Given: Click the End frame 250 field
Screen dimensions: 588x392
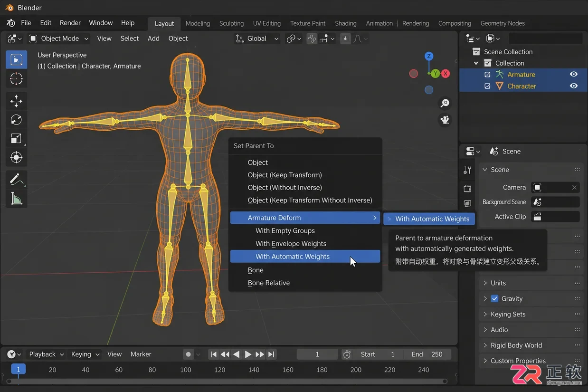Looking at the screenshot, I should click(x=427, y=354).
